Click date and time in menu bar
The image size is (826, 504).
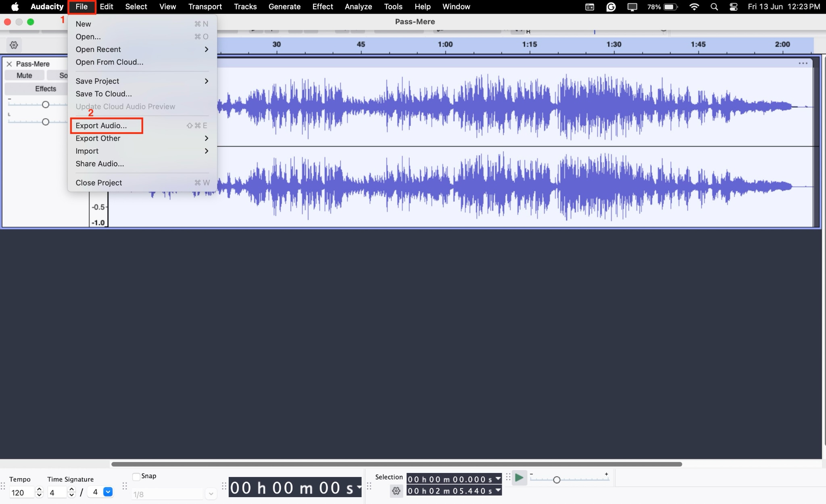[x=784, y=6]
